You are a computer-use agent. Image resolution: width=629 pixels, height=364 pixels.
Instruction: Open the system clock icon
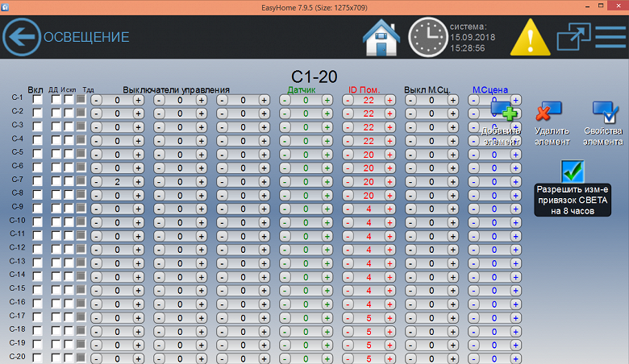(428, 37)
